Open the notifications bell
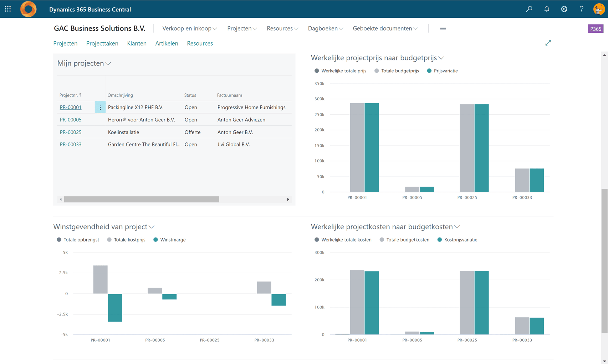Screen dimensions: 608x364 pyautogui.click(x=547, y=9)
